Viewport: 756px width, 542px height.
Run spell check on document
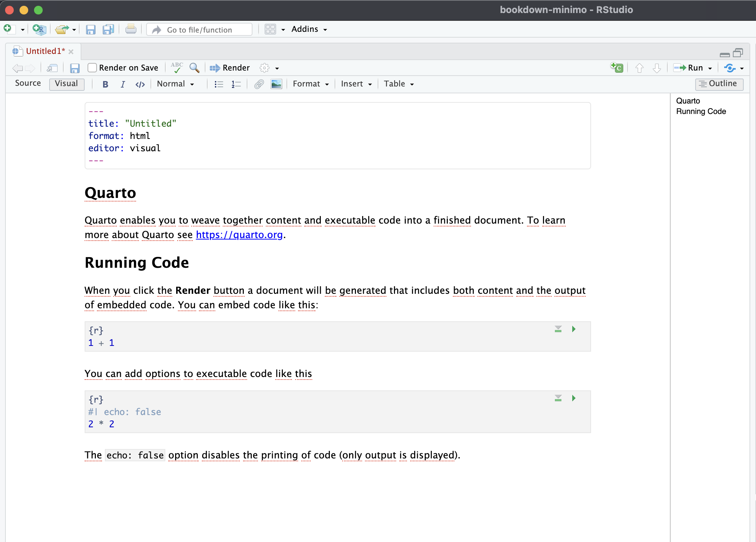177,68
